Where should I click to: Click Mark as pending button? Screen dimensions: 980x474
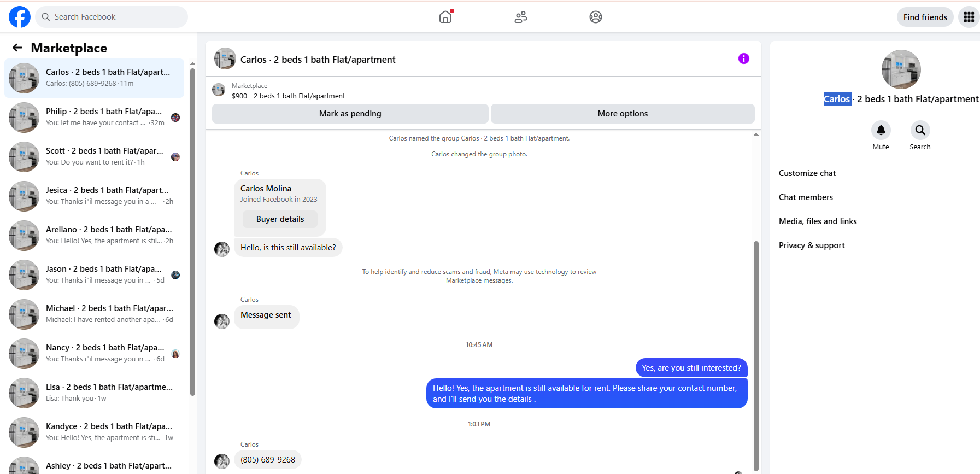click(x=350, y=114)
